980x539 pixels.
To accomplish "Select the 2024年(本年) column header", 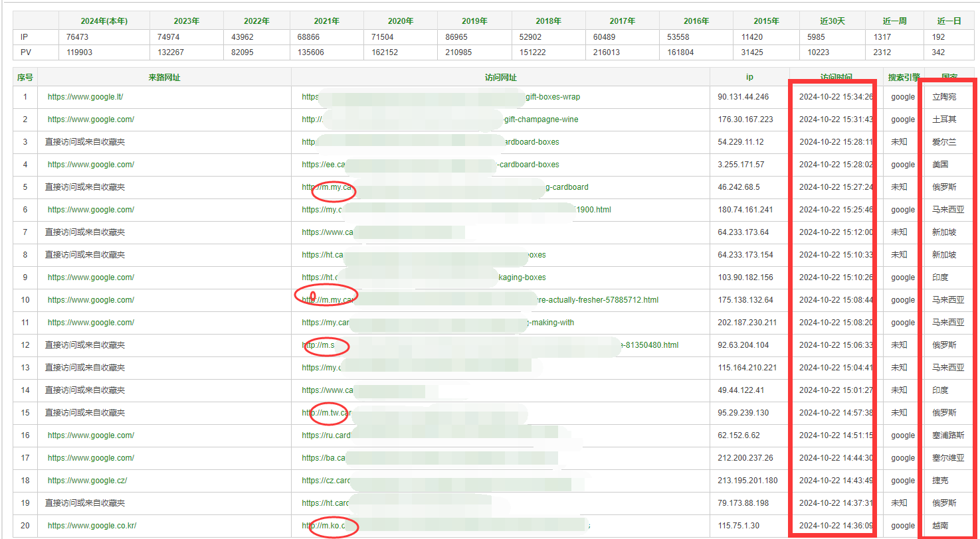I will [104, 21].
